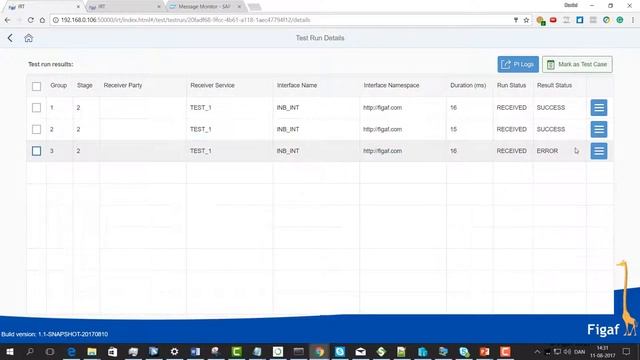Click the browser address bar URL
The image size is (640, 360).
(x=186, y=20)
